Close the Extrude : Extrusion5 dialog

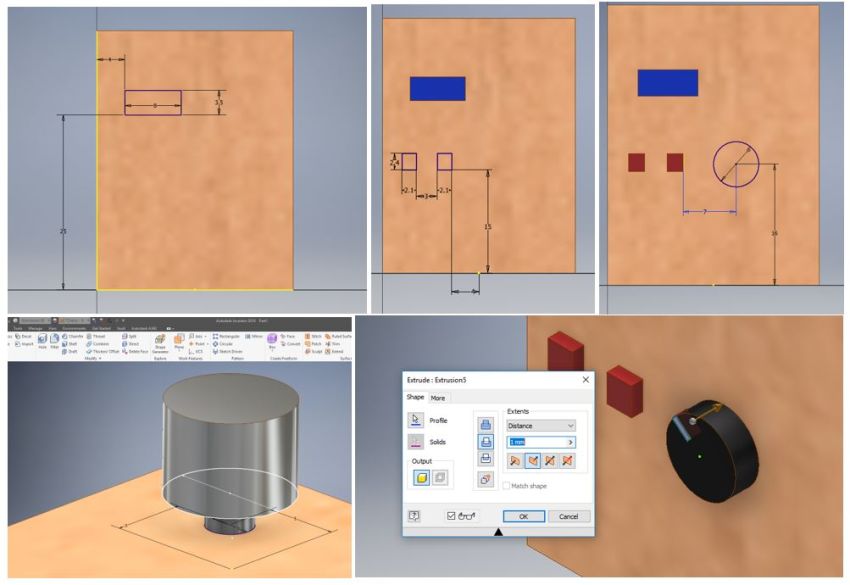pos(585,380)
